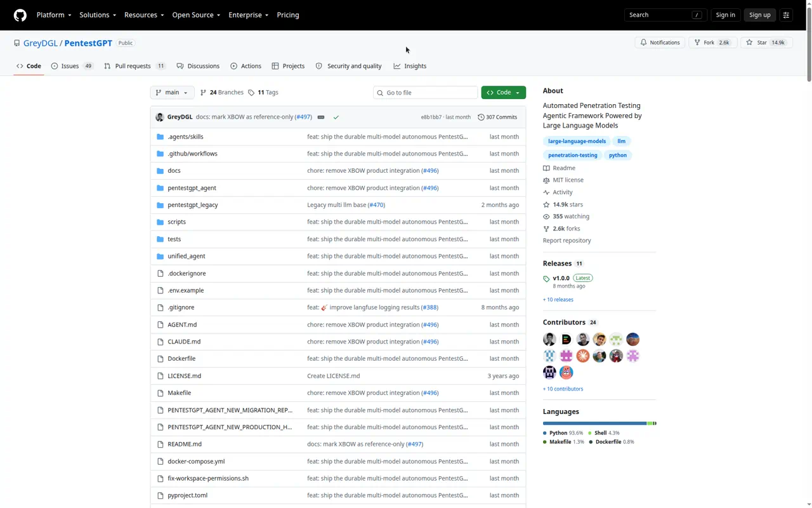Open the 307 Commits history
The width and height of the screenshot is (812, 508).
pyautogui.click(x=497, y=117)
